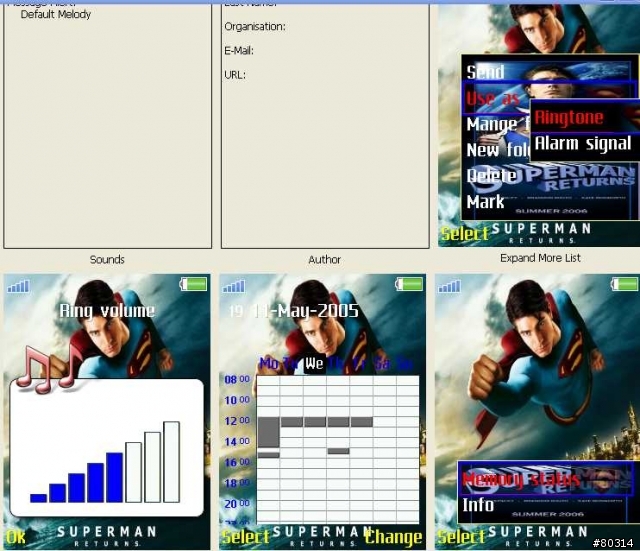This screenshot has height=551, width=640.
Task: Click the 08 00 time label
Action: (237, 380)
